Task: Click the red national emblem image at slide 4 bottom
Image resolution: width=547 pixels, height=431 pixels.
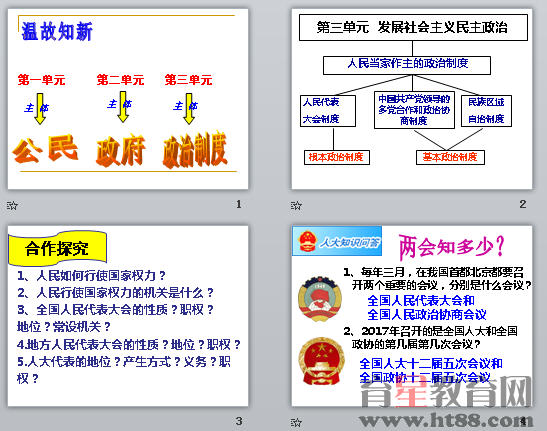Action: pyautogui.click(x=321, y=361)
